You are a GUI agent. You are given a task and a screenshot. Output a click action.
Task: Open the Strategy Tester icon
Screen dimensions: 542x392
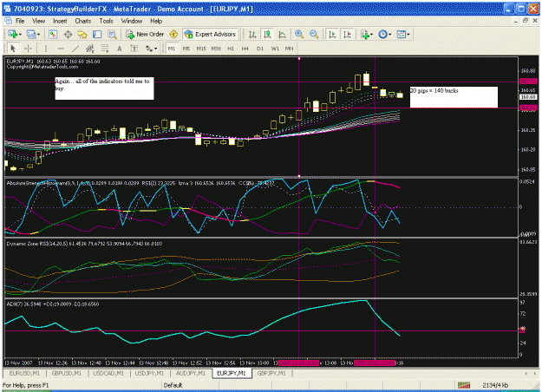[112, 34]
